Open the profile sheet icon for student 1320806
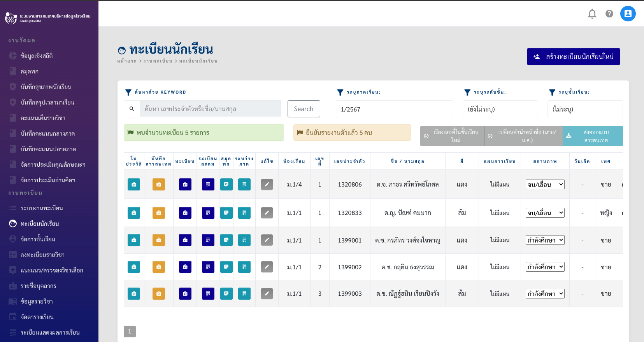The width and height of the screenshot is (644, 342). click(134, 185)
